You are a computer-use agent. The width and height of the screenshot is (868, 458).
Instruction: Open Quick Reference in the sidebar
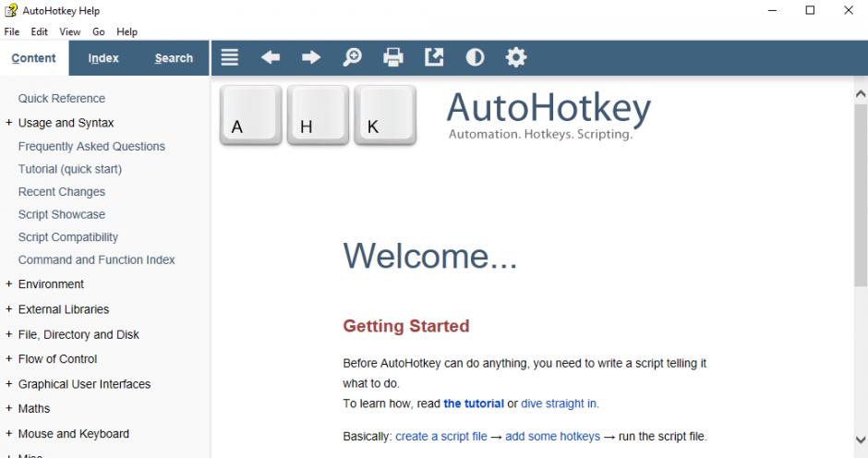pos(62,99)
